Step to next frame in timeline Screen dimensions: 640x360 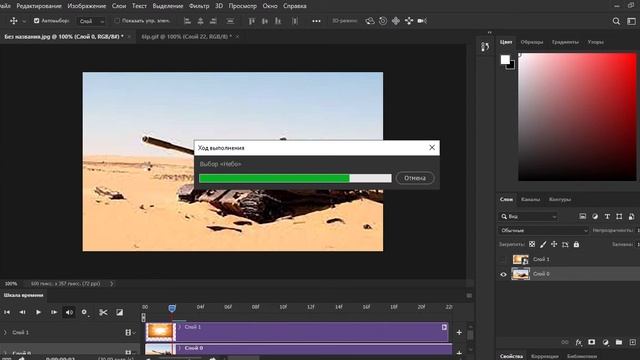tap(54, 312)
